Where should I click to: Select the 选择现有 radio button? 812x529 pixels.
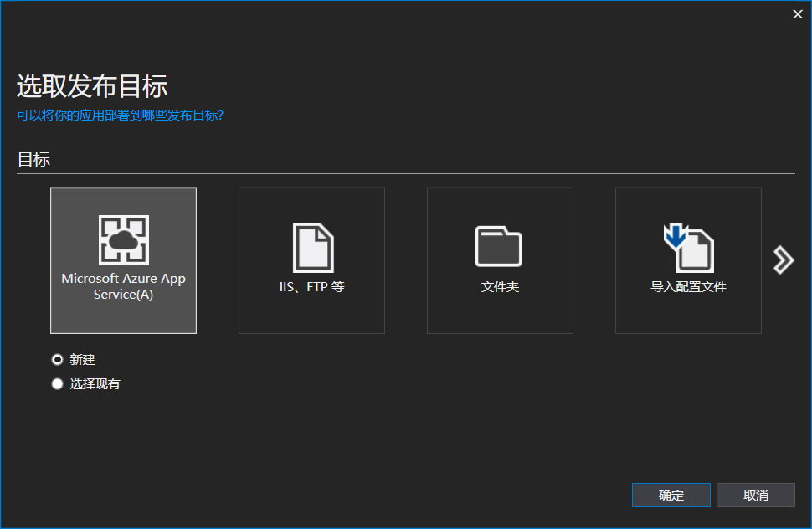tap(58, 384)
